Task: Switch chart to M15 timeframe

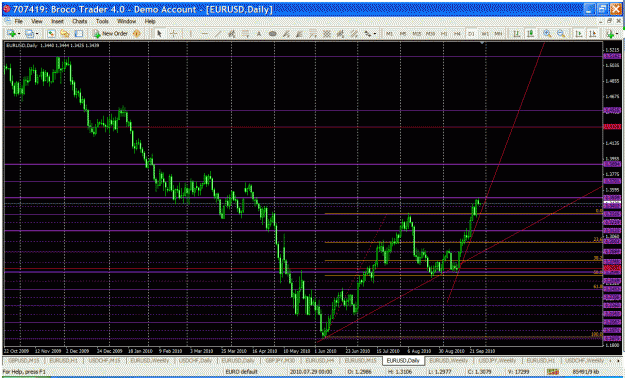Action: point(417,34)
